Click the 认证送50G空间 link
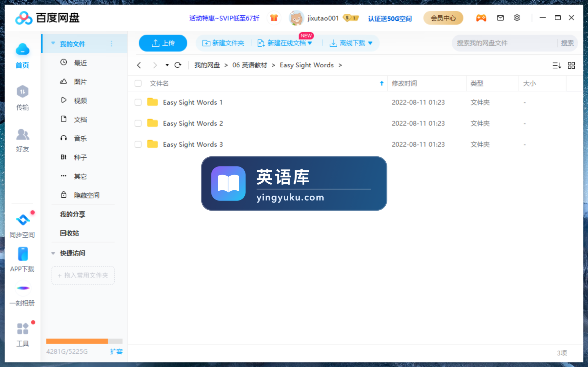This screenshot has width=588, height=367. 390,18
